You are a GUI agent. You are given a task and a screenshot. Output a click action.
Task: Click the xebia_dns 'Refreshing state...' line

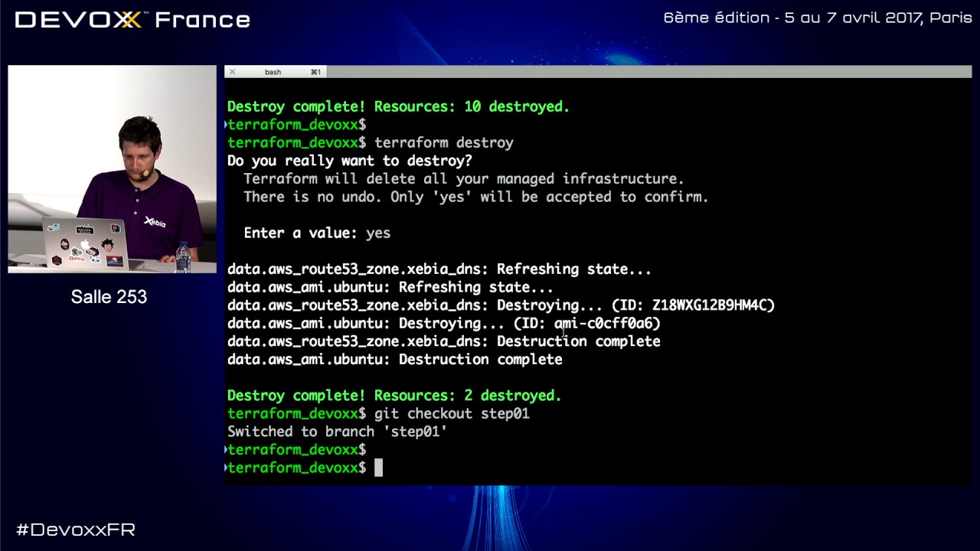[439, 269]
